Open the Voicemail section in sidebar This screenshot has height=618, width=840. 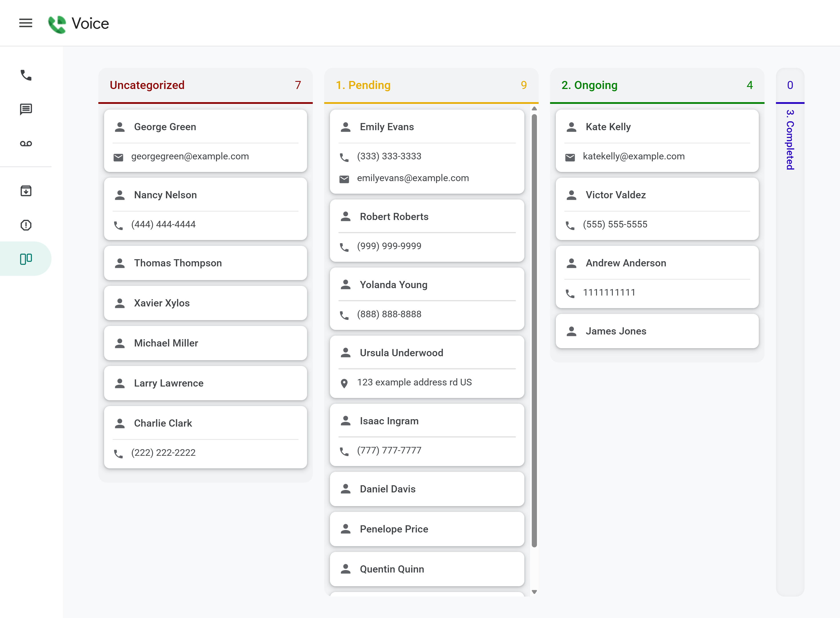26,144
